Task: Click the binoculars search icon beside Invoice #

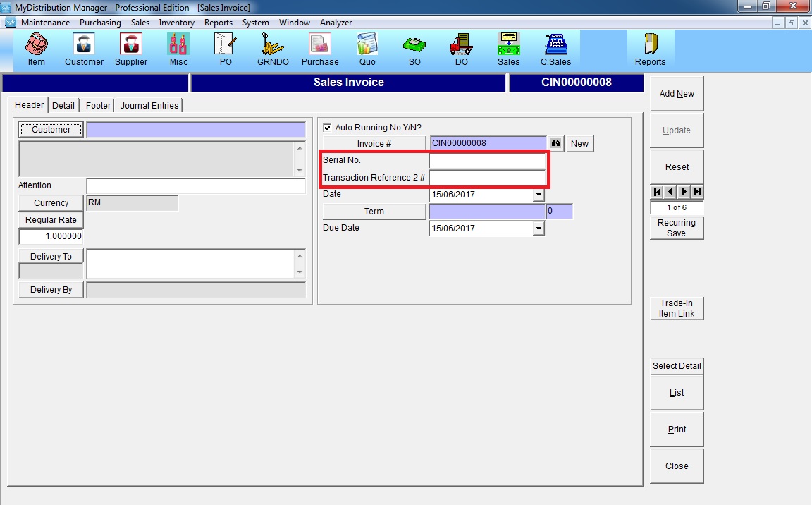Action: [556, 144]
